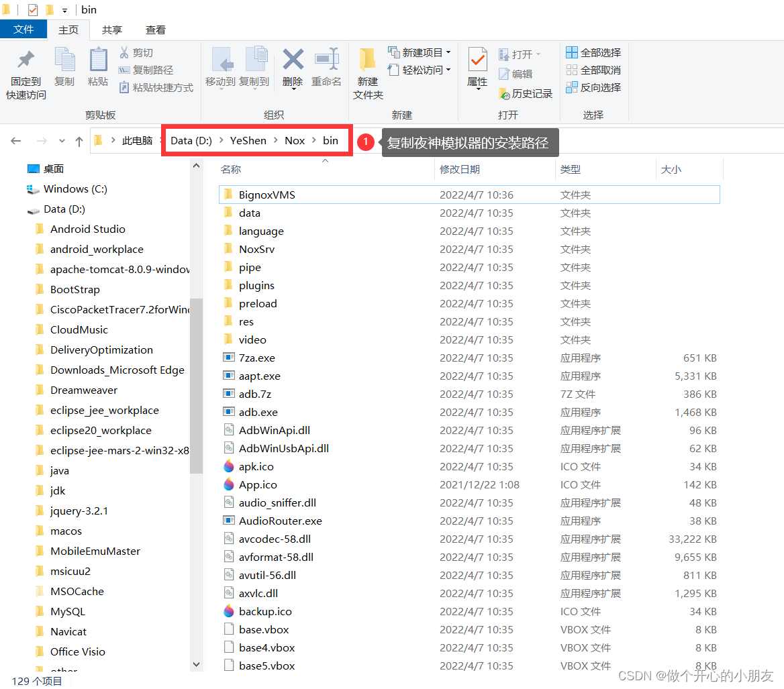Open the 文件 (File) menu tab
This screenshot has height=689, width=784.
tap(23, 30)
